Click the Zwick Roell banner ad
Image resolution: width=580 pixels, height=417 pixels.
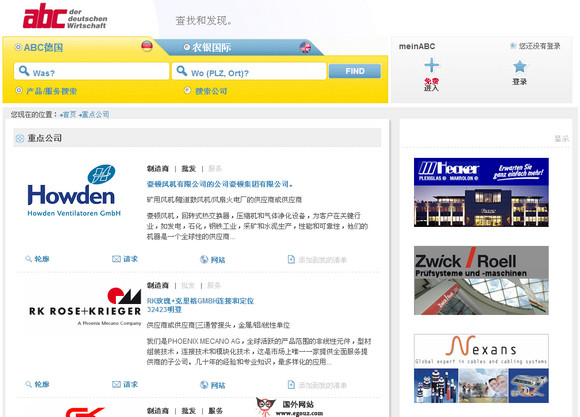(x=481, y=280)
